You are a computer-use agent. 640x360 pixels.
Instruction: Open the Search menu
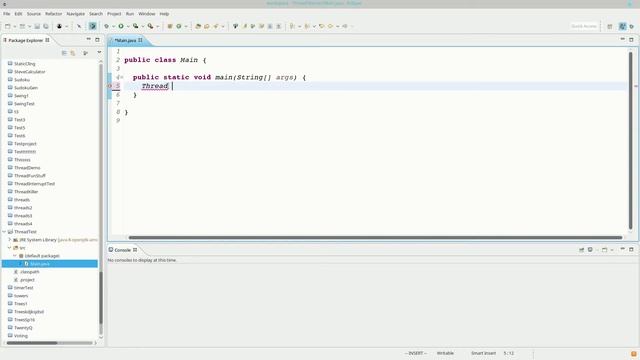pyautogui.click(x=96, y=14)
